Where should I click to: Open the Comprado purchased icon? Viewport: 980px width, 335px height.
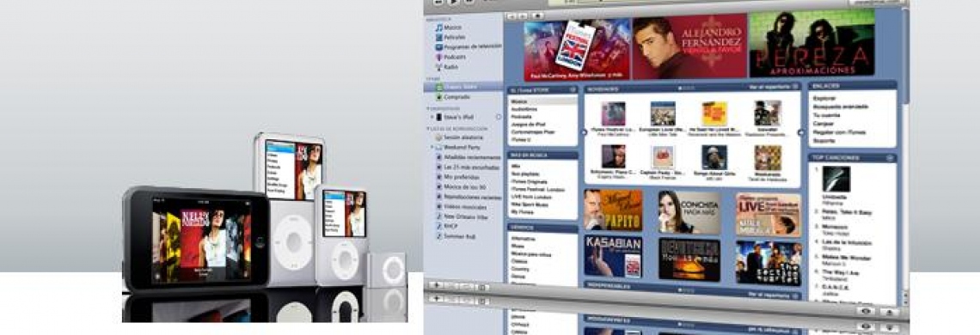point(439,98)
